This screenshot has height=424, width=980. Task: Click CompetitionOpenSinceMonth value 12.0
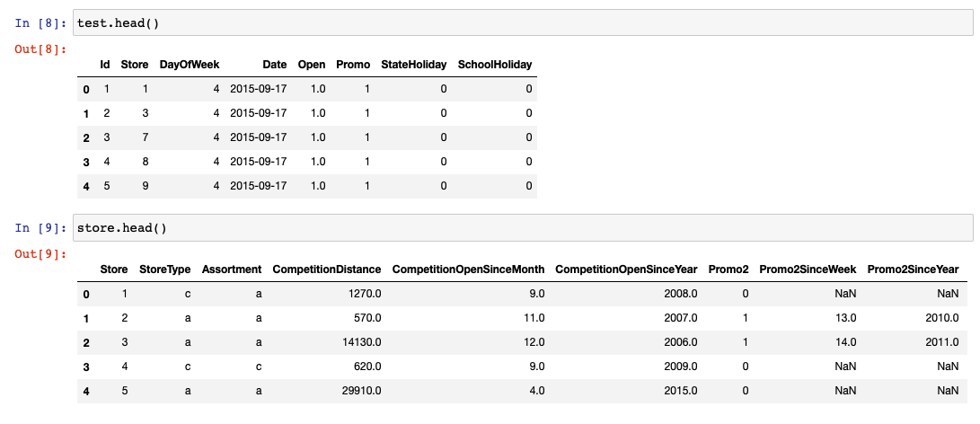click(x=535, y=342)
